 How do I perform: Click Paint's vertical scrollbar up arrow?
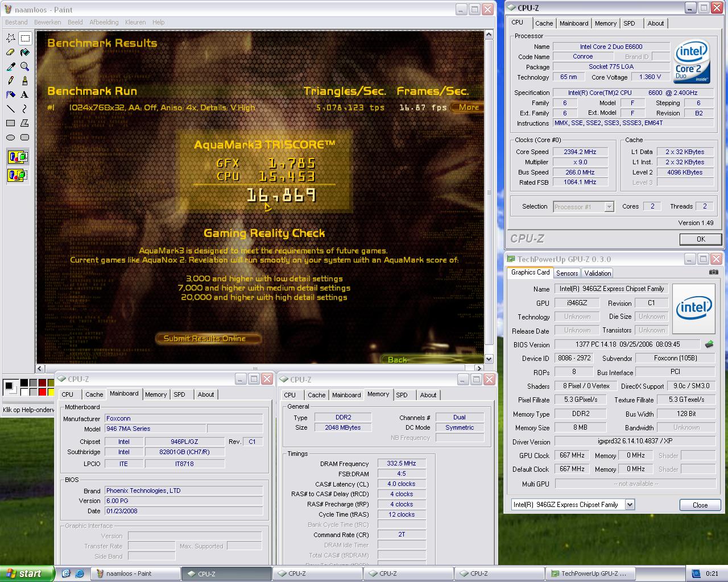pos(489,35)
